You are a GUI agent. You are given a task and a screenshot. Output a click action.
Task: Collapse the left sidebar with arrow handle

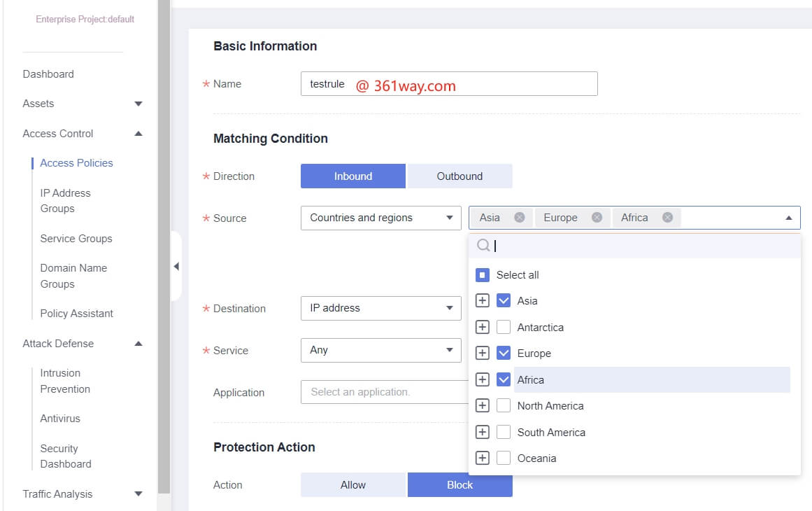(176, 266)
